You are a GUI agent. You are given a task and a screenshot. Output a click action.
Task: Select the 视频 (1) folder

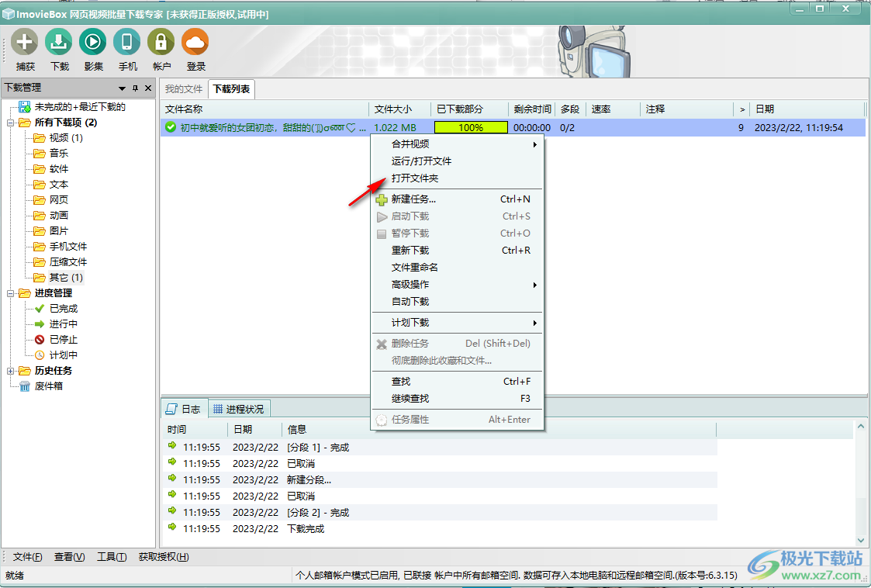pyautogui.click(x=66, y=138)
